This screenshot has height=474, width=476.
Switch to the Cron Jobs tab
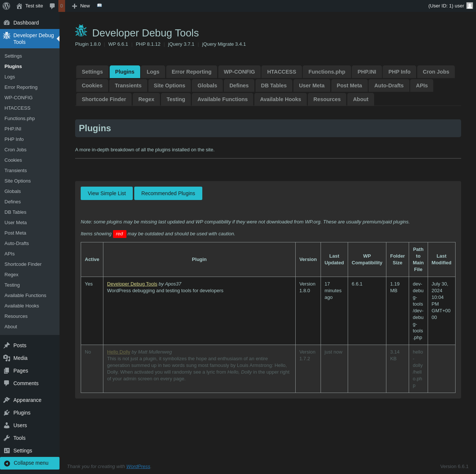coord(436,72)
